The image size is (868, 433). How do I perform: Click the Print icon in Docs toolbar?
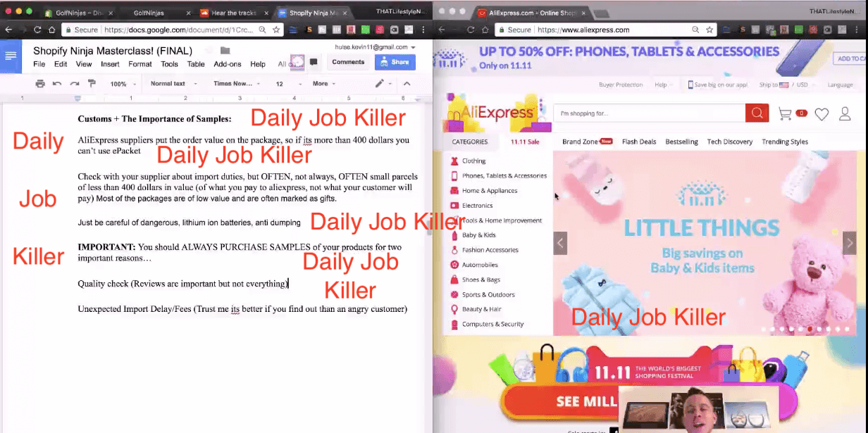(40, 84)
